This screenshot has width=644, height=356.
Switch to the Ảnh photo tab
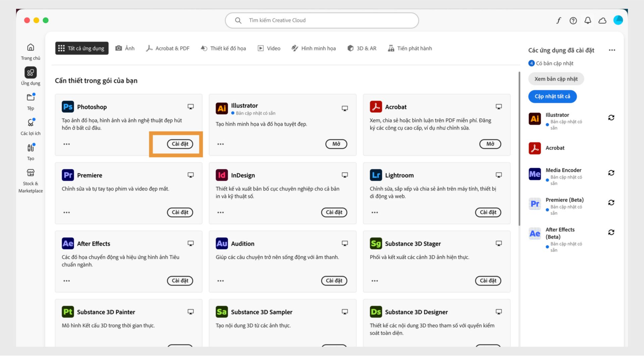(125, 48)
